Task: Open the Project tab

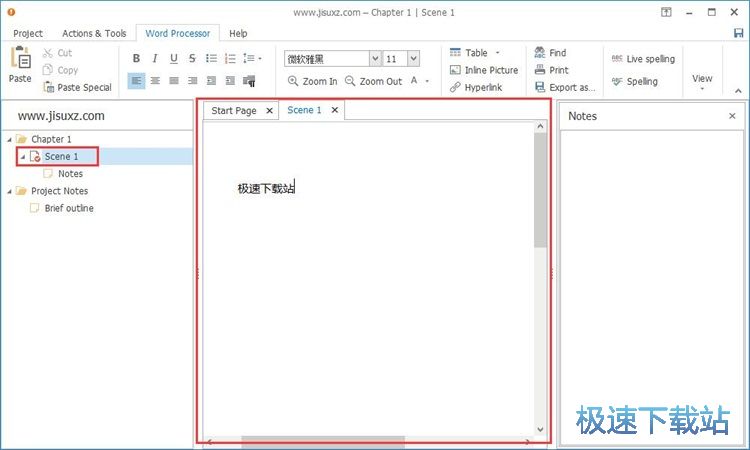Action: 28,33
